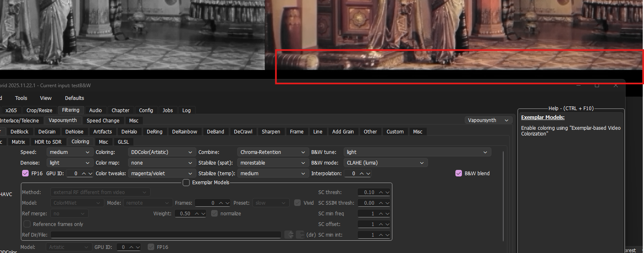Click the Ref Dir/File text input field

166,235
